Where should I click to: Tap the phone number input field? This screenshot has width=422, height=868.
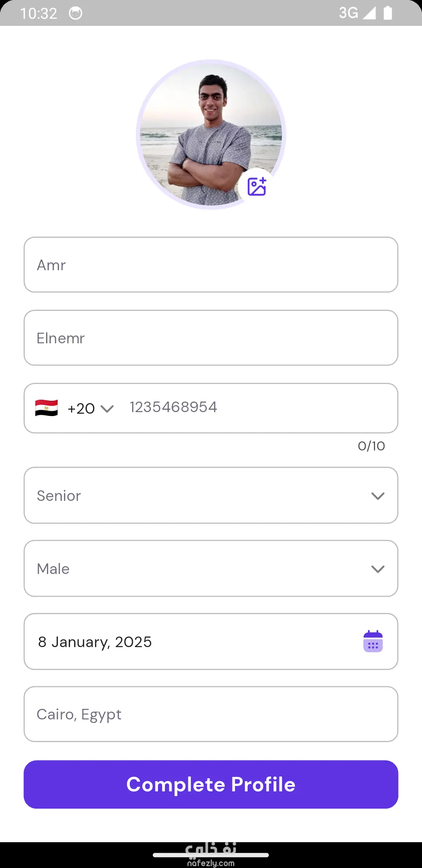(254, 407)
